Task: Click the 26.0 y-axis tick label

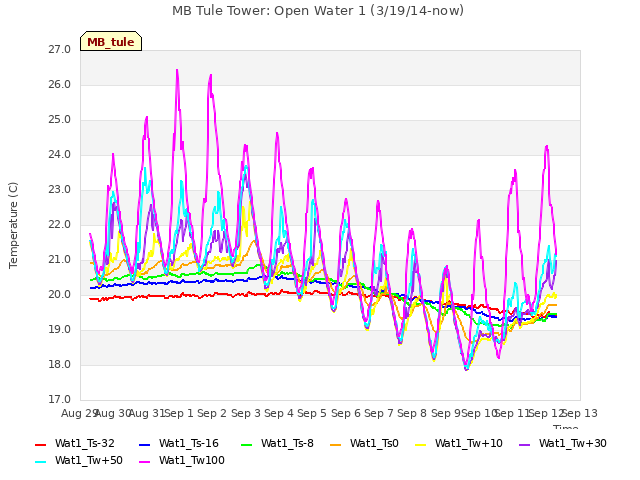Action: (60, 85)
